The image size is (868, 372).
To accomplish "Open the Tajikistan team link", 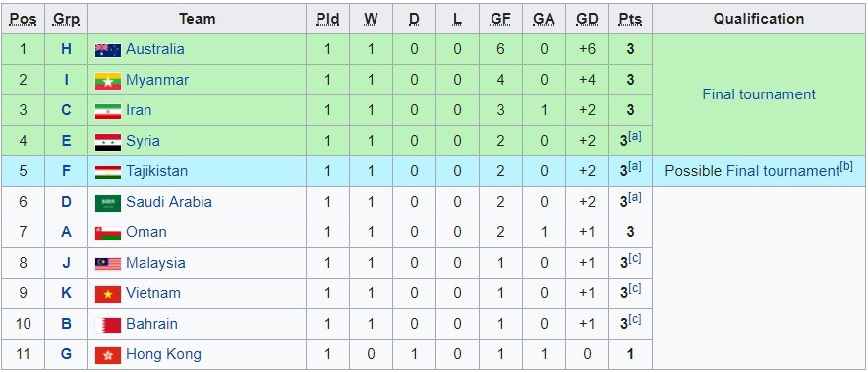I will 156,171.
